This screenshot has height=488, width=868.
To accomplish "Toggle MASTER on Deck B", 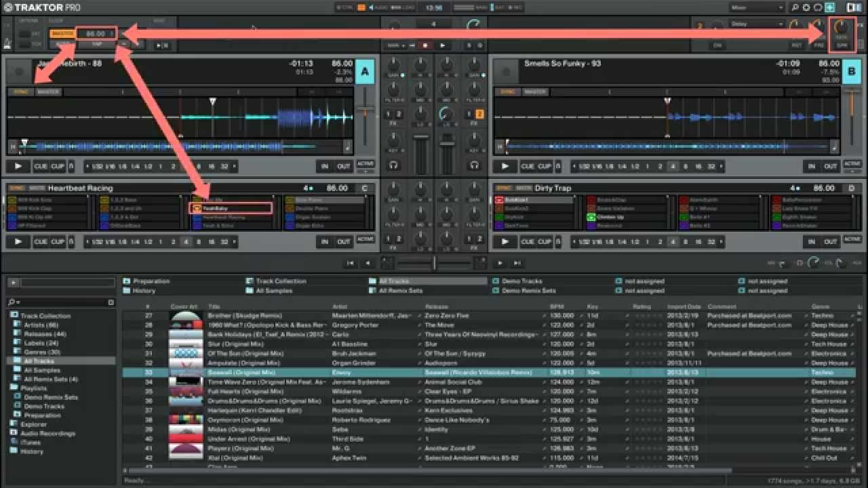I will coord(535,91).
